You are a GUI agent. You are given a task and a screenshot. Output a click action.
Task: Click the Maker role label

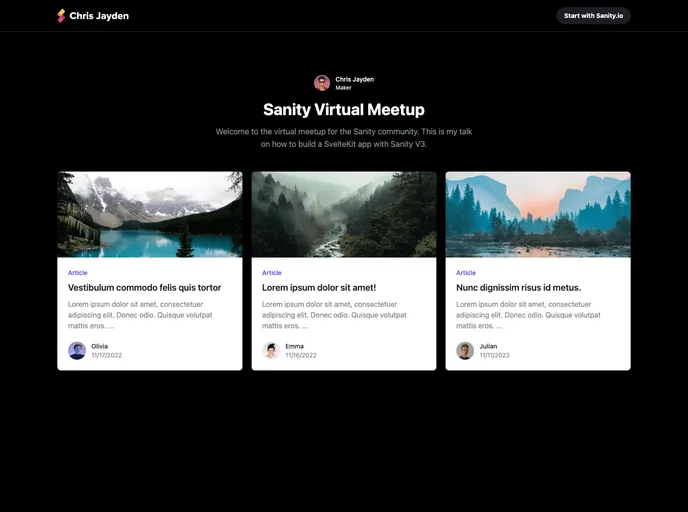[344, 88]
